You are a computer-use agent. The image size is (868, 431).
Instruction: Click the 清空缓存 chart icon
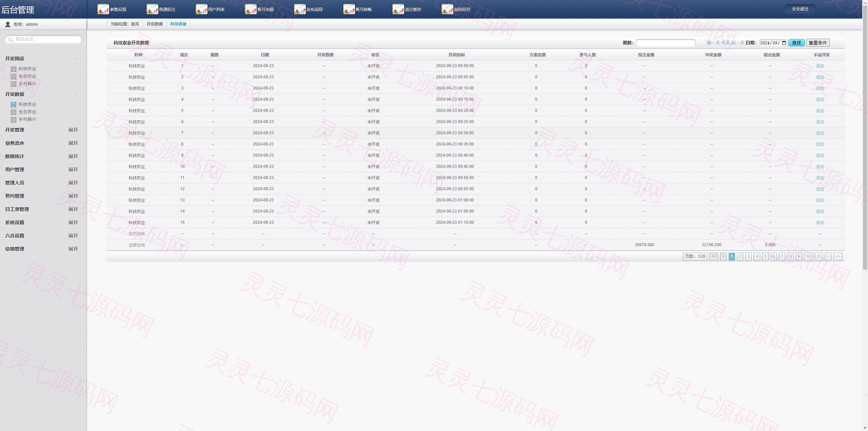pyautogui.click(x=398, y=9)
